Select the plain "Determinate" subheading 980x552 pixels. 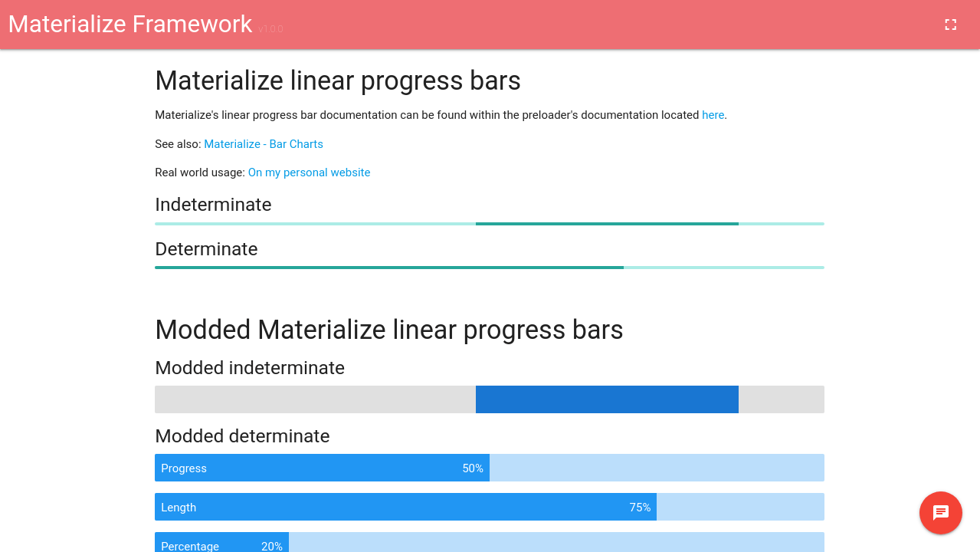click(206, 249)
